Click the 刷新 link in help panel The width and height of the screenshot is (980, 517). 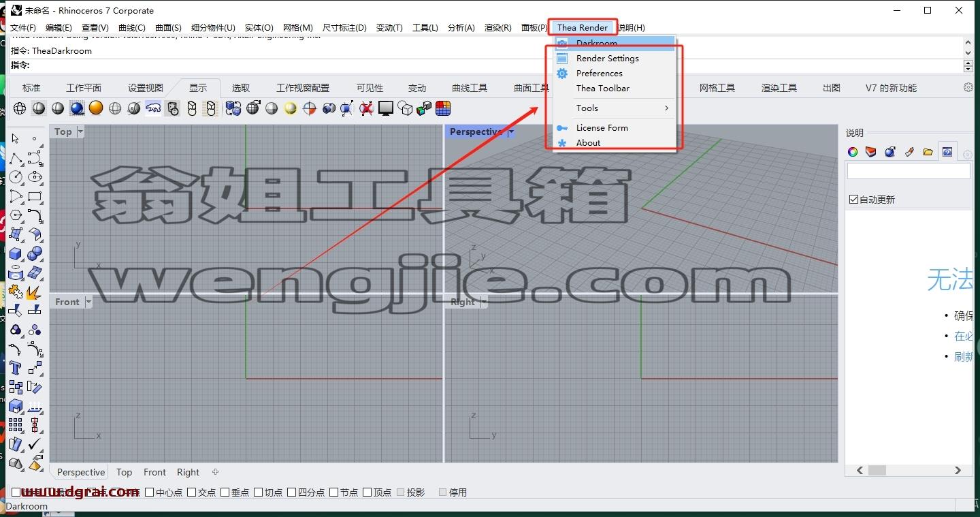(x=963, y=356)
